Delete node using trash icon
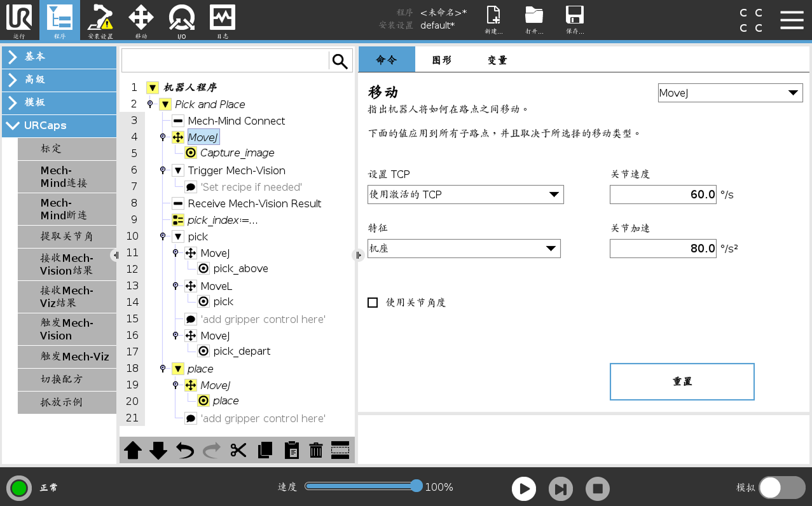This screenshot has height=506, width=812. tap(316, 450)
